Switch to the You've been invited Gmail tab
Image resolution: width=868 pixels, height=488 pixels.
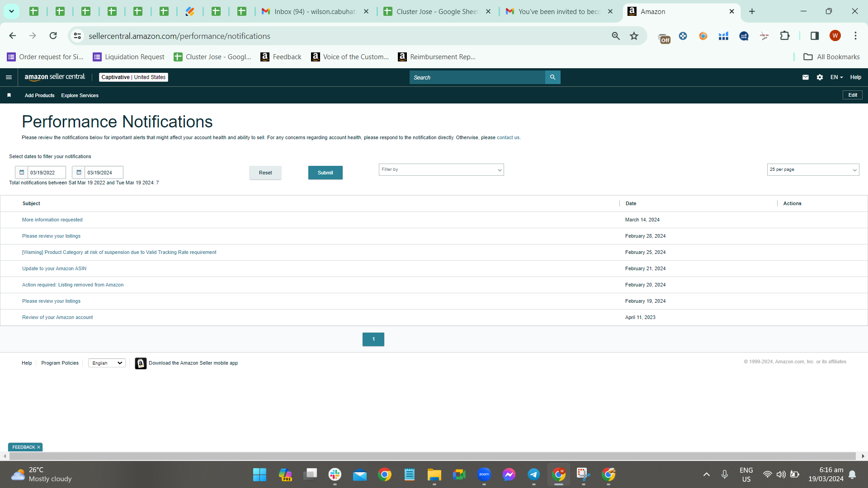[560, 11]
